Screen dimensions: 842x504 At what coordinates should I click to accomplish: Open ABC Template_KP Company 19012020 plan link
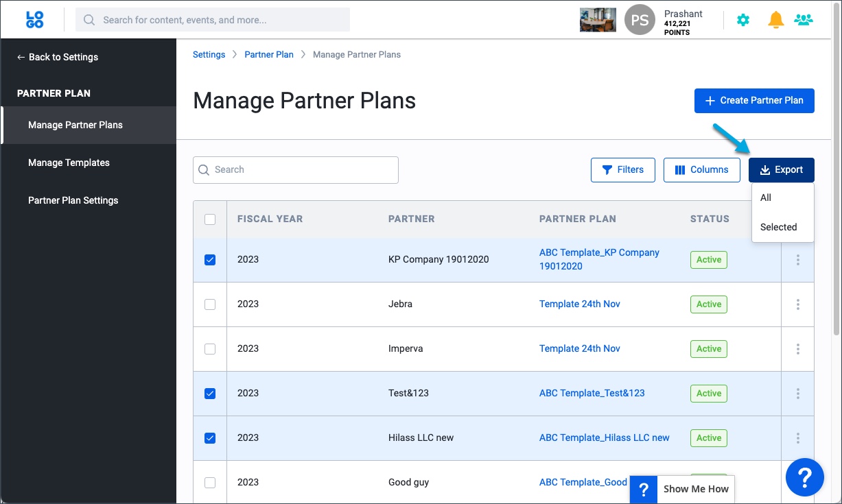click(x=599, y=259)
